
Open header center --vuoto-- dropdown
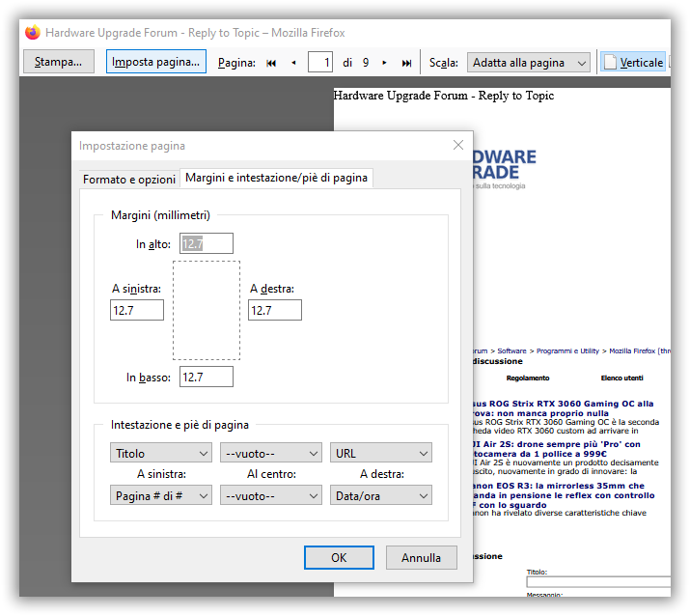(271, 453)
